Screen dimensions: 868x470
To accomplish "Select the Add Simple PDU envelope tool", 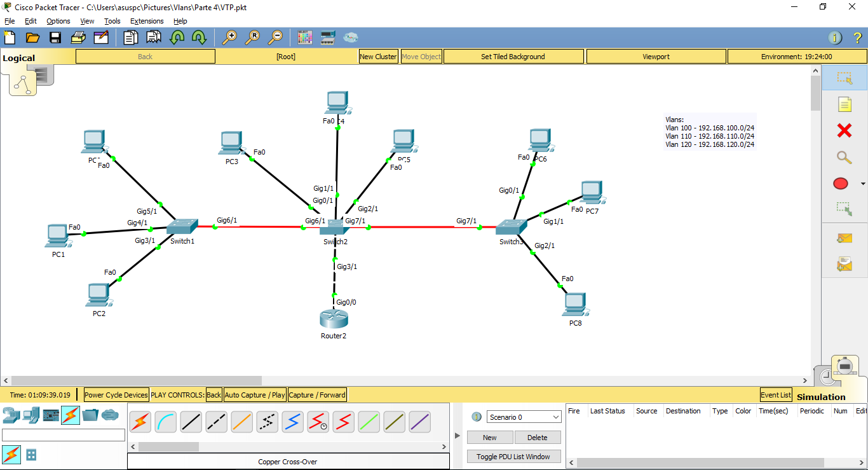I will click(x=844, y=238).
